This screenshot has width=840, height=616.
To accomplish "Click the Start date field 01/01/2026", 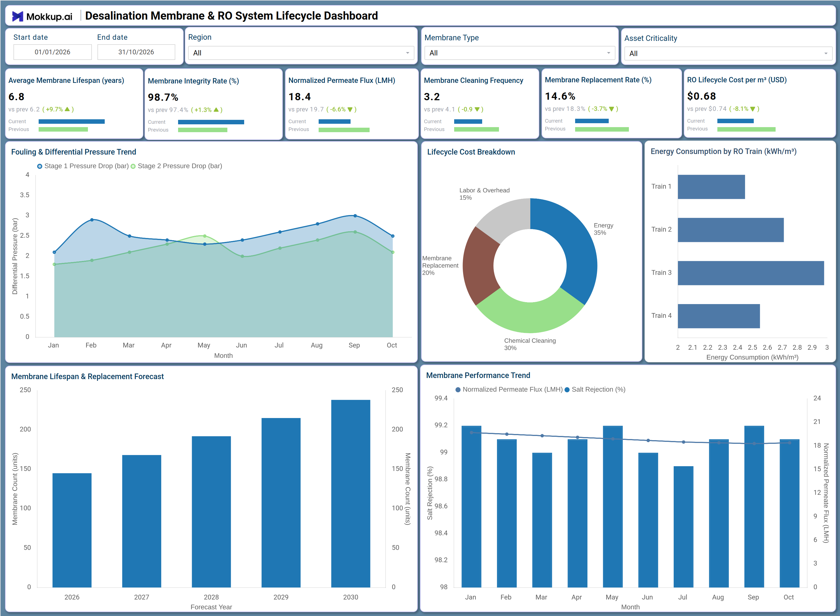I will 53,52.
